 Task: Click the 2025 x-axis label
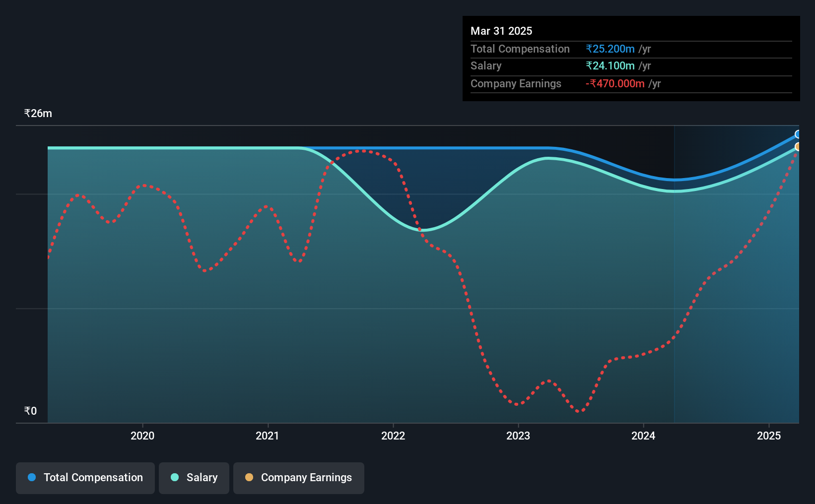coord(769,436)
